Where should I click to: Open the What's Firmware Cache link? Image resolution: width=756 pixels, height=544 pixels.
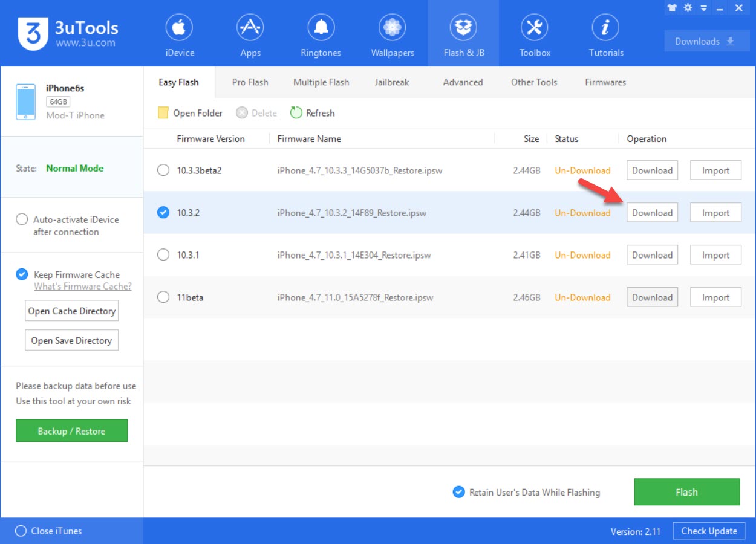tap(82, 287)
